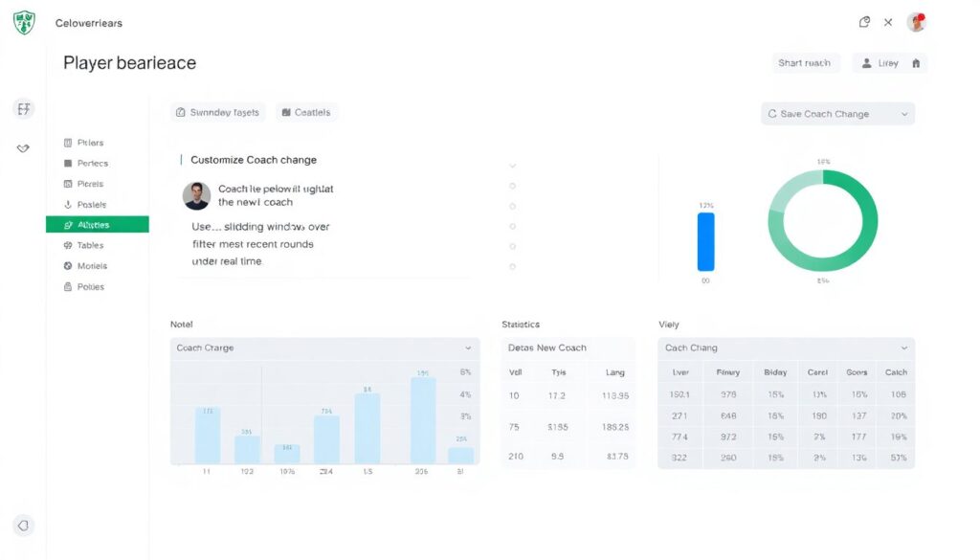
Task: Click the home icon beside Lirey
Action: click(x=916, y=63)
